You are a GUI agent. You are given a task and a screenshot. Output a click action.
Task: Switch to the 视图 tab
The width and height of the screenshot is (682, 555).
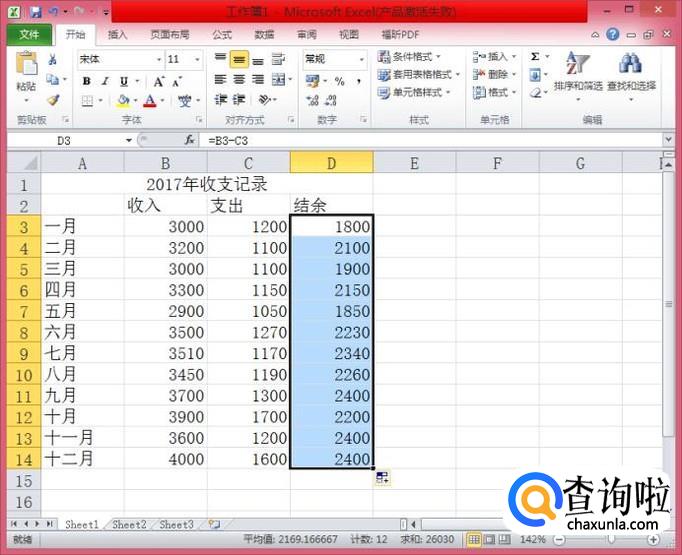tap(349, 34)
